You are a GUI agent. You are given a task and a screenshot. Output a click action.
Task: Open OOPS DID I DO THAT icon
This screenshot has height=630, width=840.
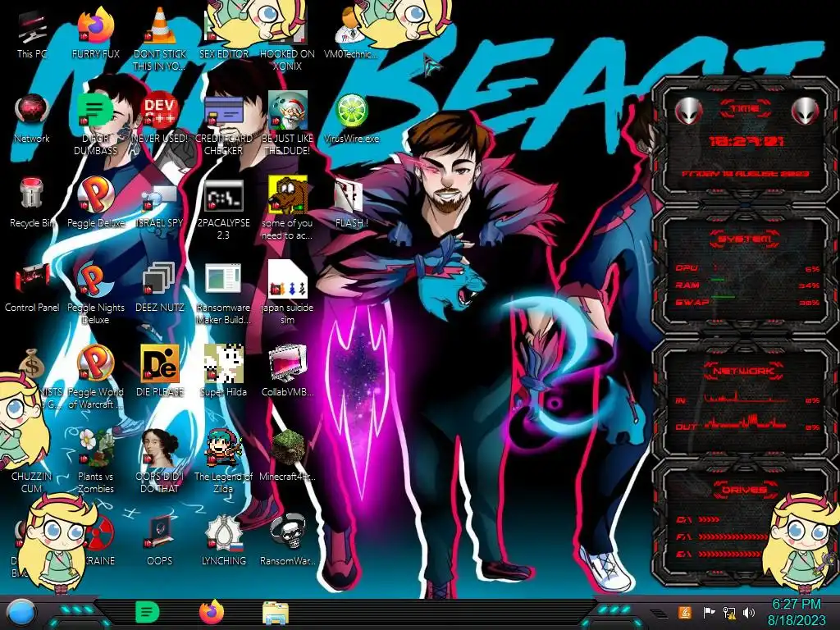tap(160, 462)
